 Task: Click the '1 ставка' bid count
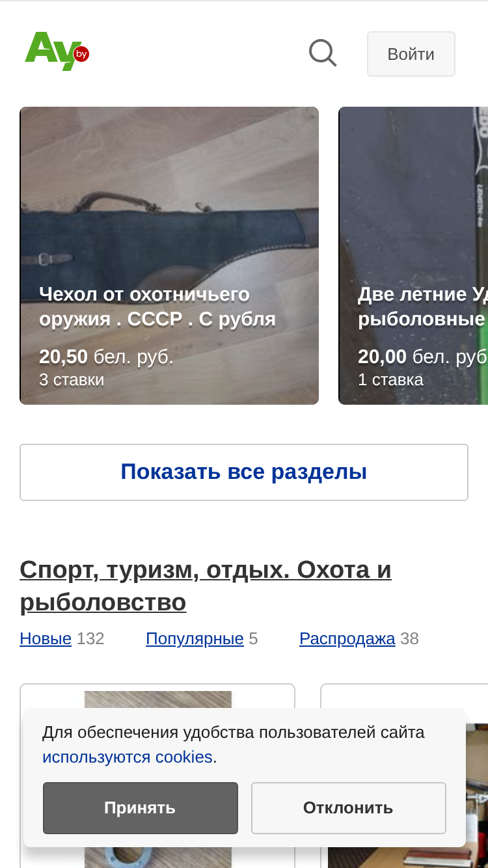pos(390,380)
